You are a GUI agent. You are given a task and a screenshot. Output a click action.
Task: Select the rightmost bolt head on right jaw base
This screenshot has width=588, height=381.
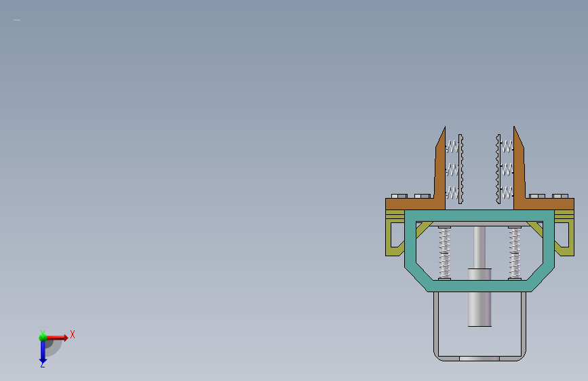click(x=560, y=196)
